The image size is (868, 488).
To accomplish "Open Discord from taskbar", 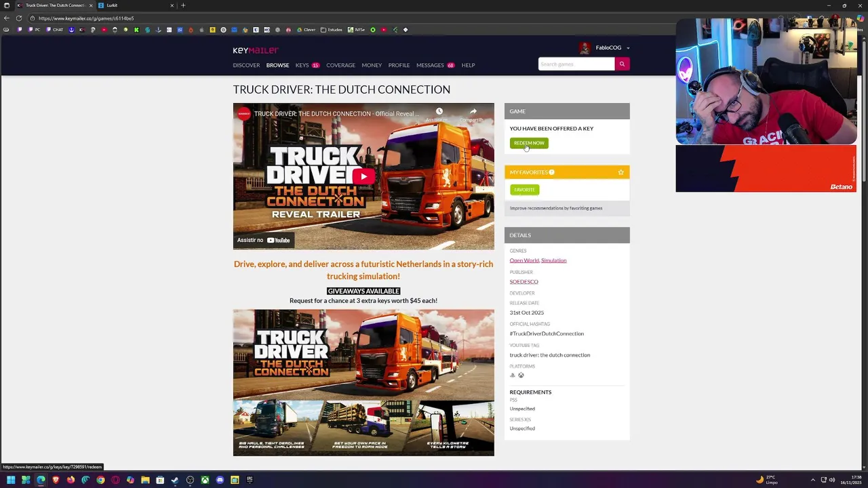I will pyautogui.click(x=220, y=480).
